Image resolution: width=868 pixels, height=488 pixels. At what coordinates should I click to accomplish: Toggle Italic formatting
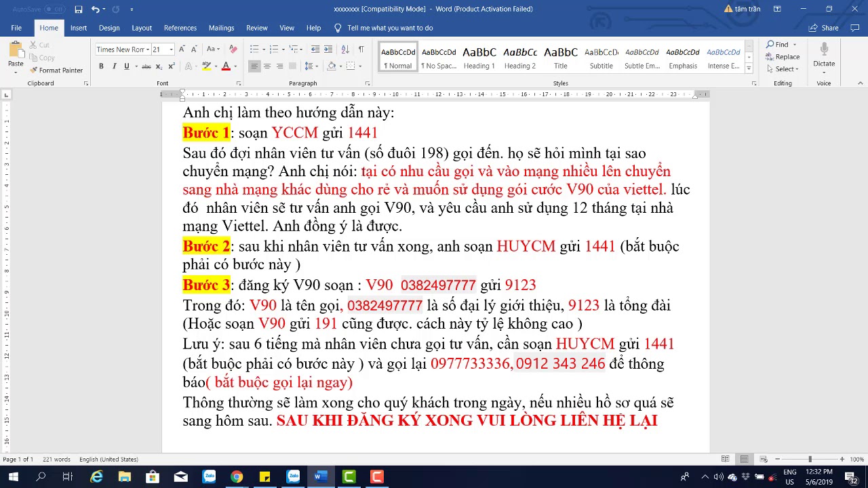pyautogui.click(x=113, y=66)
